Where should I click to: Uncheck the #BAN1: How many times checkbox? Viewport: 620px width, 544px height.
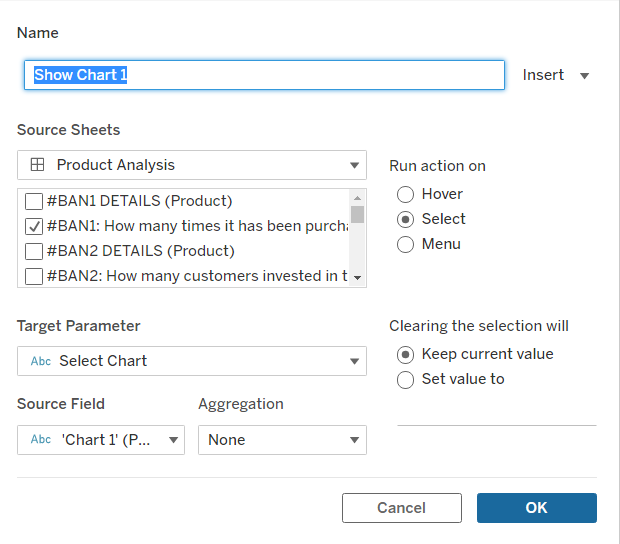pos(34,226)
